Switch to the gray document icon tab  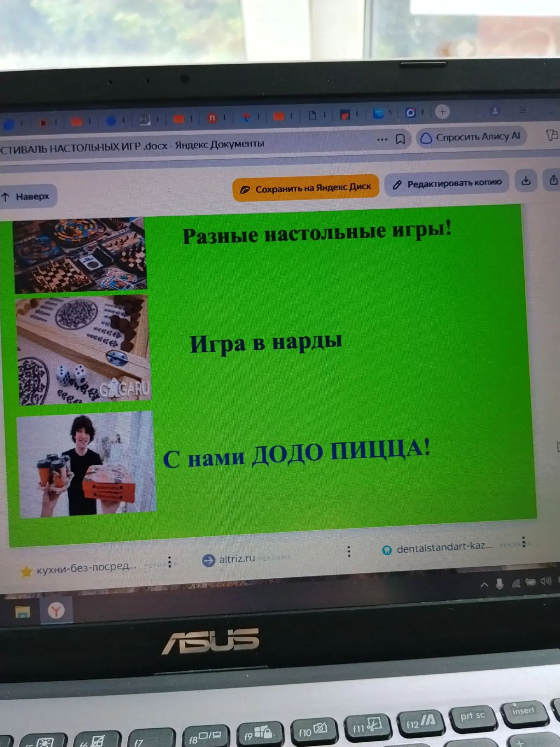145,119
